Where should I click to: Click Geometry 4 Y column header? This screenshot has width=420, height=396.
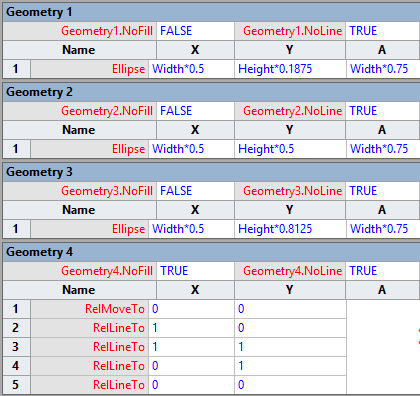(290, 290)
